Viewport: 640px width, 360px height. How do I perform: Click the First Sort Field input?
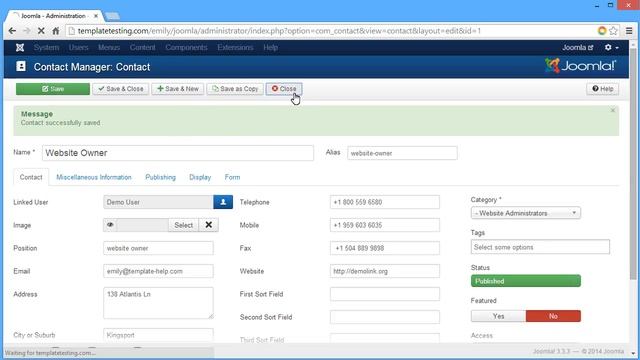[x=384, y=294]
